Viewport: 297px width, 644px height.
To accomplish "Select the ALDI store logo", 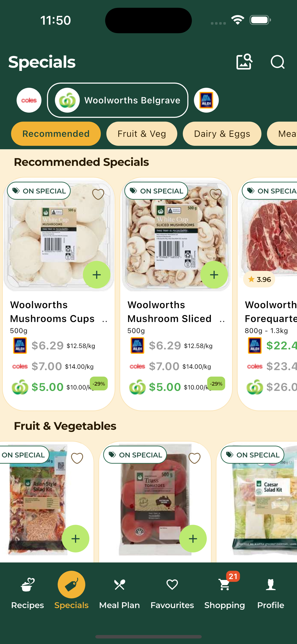I will (x=206, y=100).
